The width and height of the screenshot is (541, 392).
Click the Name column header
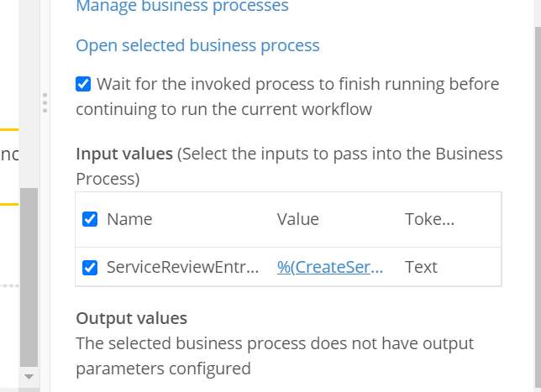click(x=129, y=219)
